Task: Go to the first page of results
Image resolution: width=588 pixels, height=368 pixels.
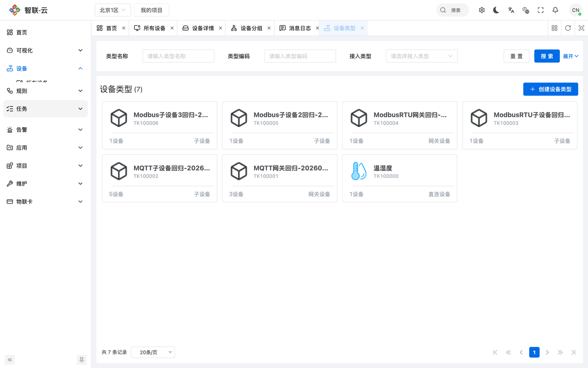Action: coord(495,352)
